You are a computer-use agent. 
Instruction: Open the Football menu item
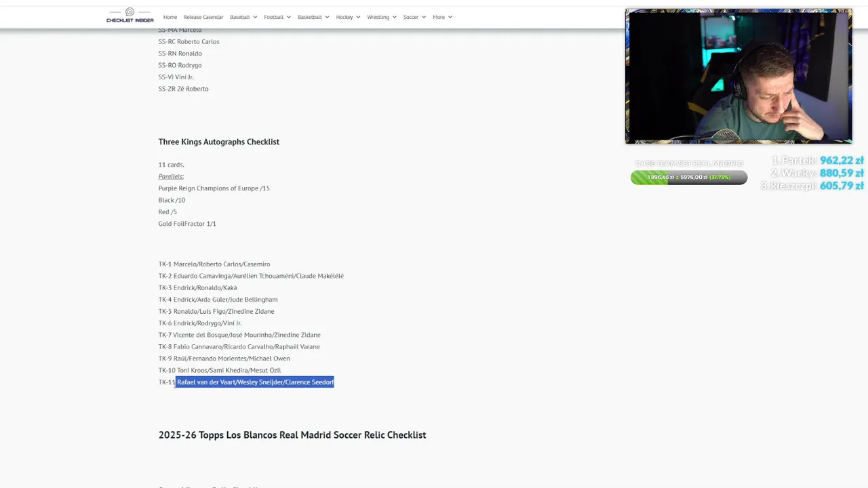pos(273,17)
